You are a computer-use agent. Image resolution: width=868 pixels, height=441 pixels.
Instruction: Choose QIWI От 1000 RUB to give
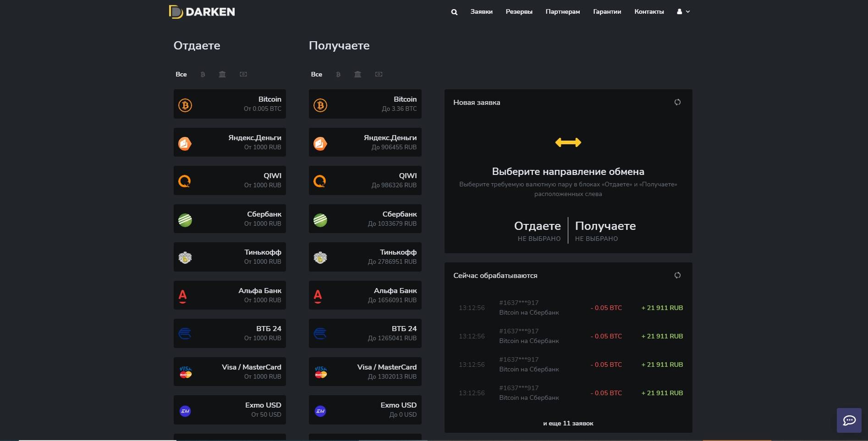(230, 180)
